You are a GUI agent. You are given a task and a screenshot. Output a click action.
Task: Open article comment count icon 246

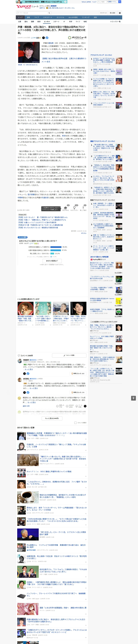(33, 38)
